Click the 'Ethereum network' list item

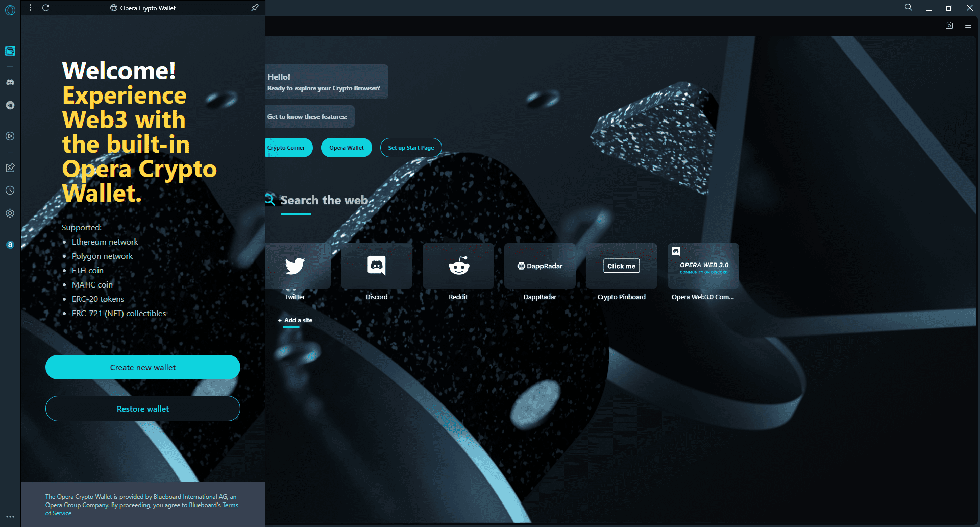(x=105, y=242)
